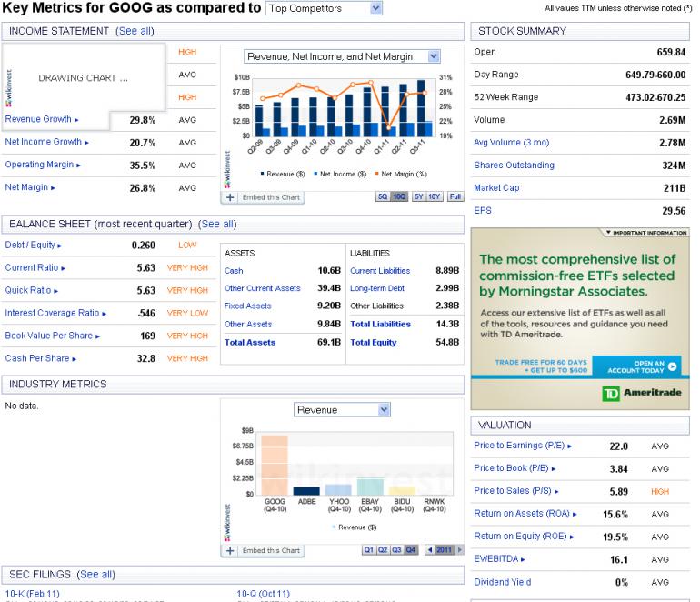Click the plus icon beside Embed this Chart in industry chart
The width and height of the screenshot is (700, 602).
click(230, 551)
